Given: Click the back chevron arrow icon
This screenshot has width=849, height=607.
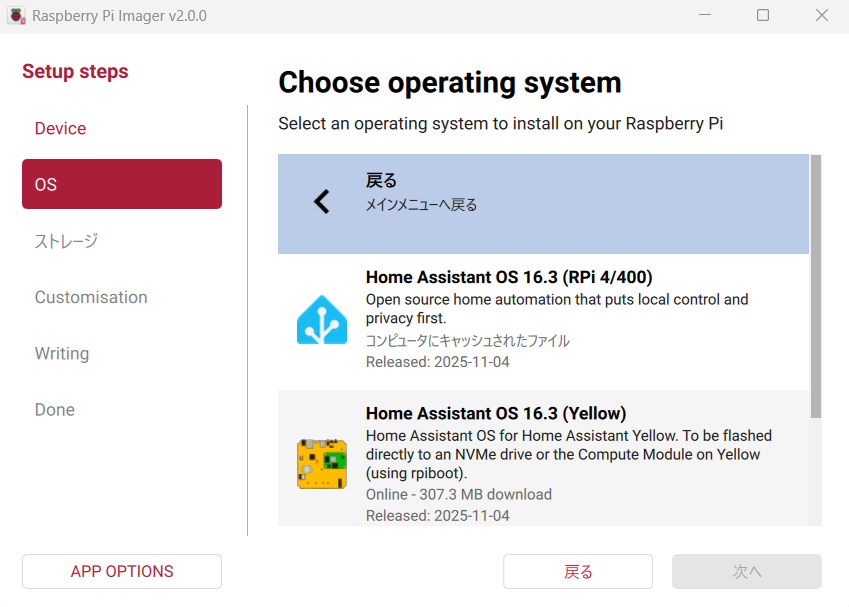Looking at the screenshot, I should point(321,202).
